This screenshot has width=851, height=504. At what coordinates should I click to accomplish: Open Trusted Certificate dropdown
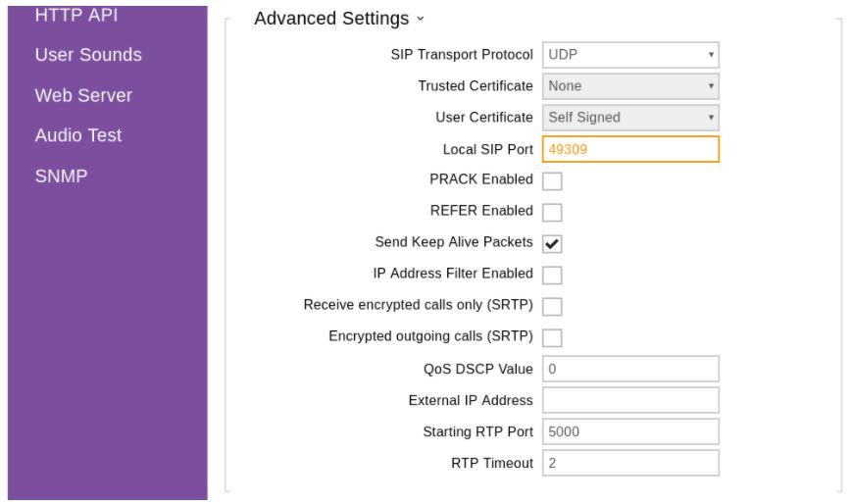point(629,86)
